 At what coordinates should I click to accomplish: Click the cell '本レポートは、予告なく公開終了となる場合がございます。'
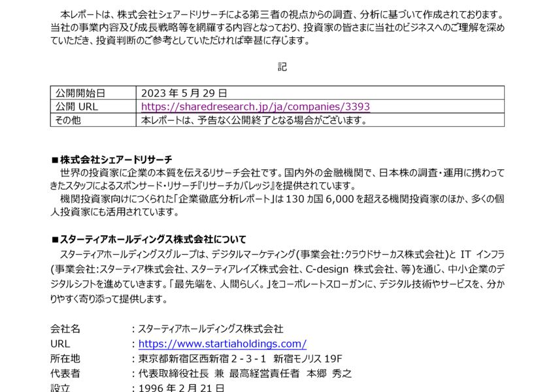tap(320, 120)
